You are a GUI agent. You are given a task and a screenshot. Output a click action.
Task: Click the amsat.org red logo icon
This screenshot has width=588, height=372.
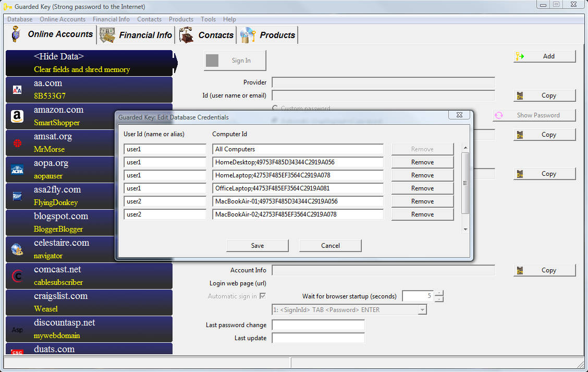point(17,143)
